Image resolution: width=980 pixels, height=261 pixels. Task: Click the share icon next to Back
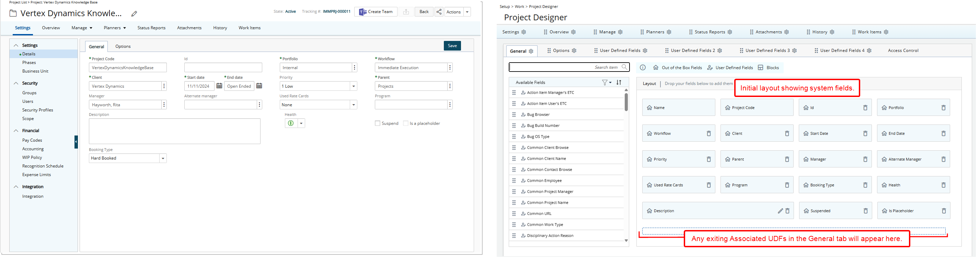coord(439,12)
